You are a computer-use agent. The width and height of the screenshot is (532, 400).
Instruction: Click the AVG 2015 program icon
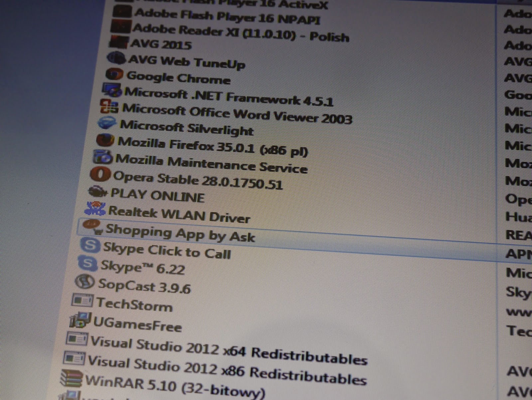(118, 42)
